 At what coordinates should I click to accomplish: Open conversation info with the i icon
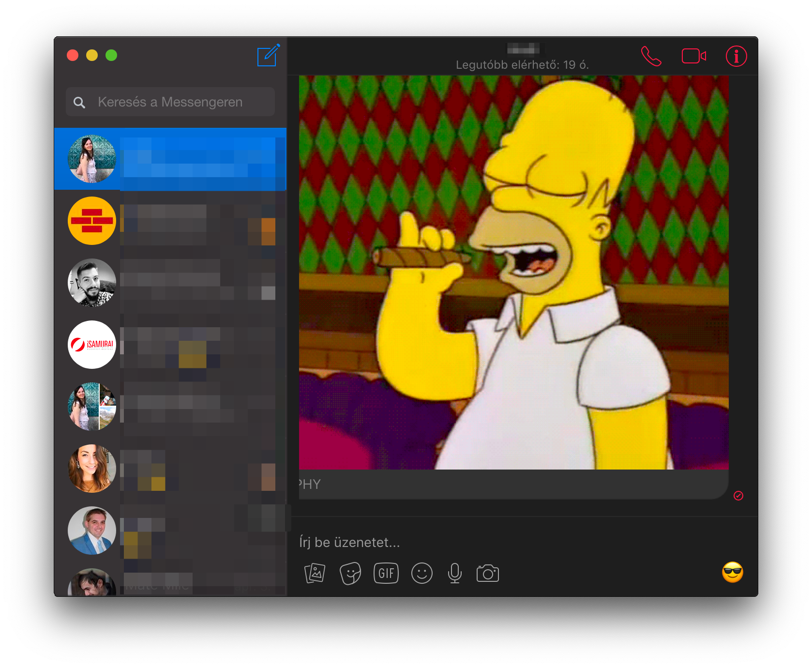tap(736, 56)
